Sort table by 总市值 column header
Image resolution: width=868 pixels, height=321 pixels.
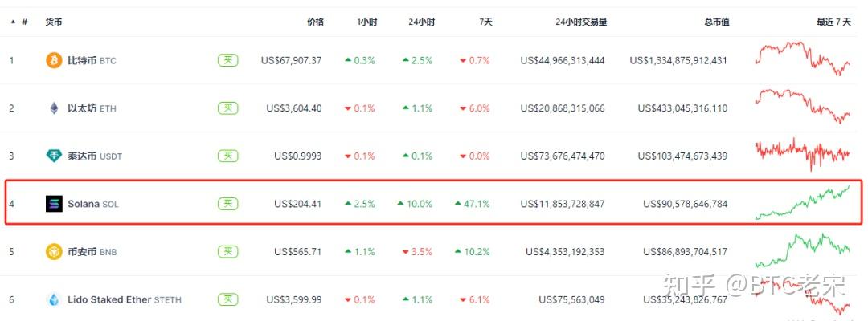pyautogui.click(x=716, y=22)
